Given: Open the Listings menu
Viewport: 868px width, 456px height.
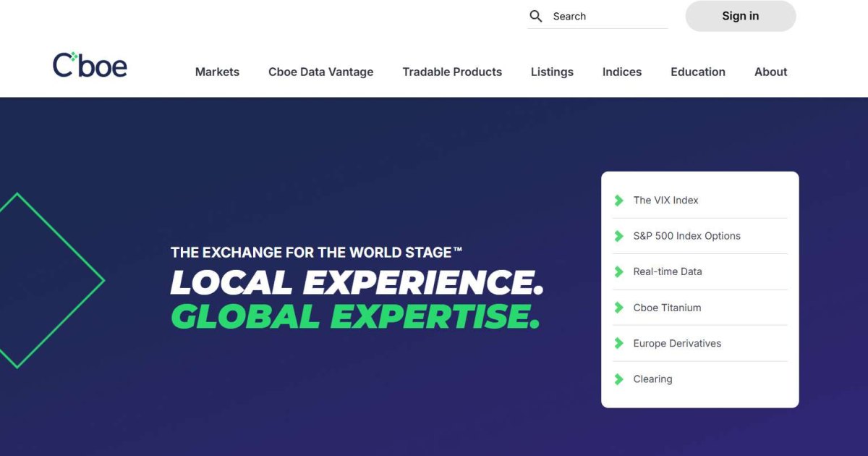Looking at the screenshot, I should click(552, 72).
